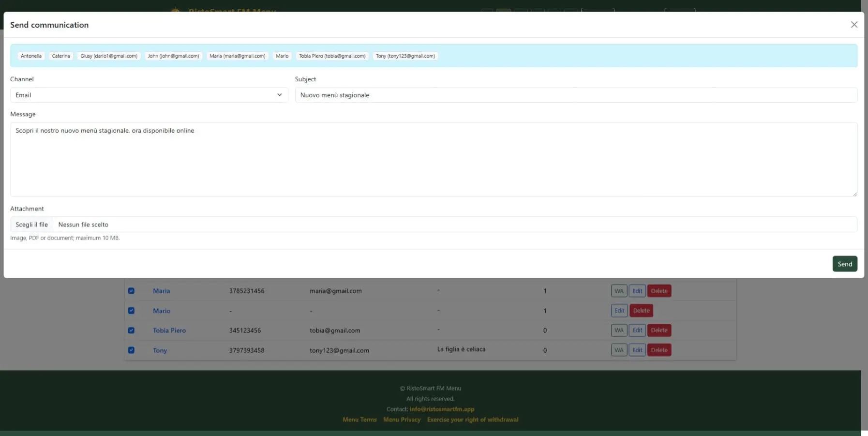The height and width of the screenshot is (436, 868).
Task: Click into the Message text area
Action: (434, 159)
